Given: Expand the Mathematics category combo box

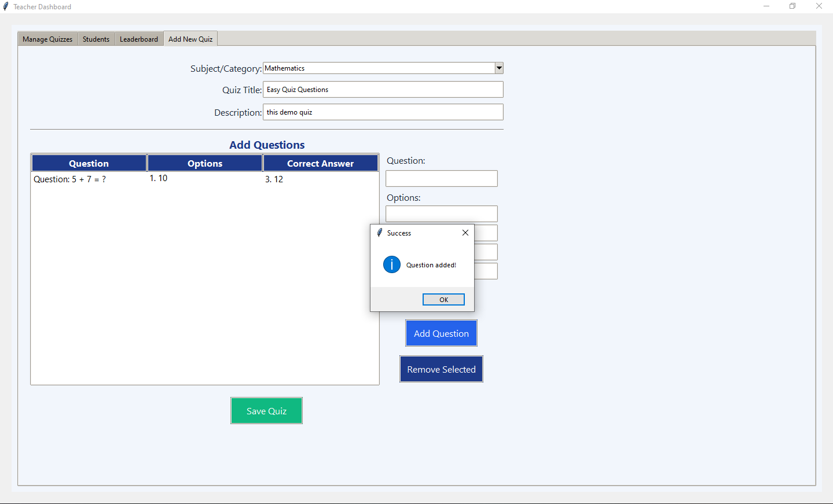Looking at the screenshot, I should (498, 68).
